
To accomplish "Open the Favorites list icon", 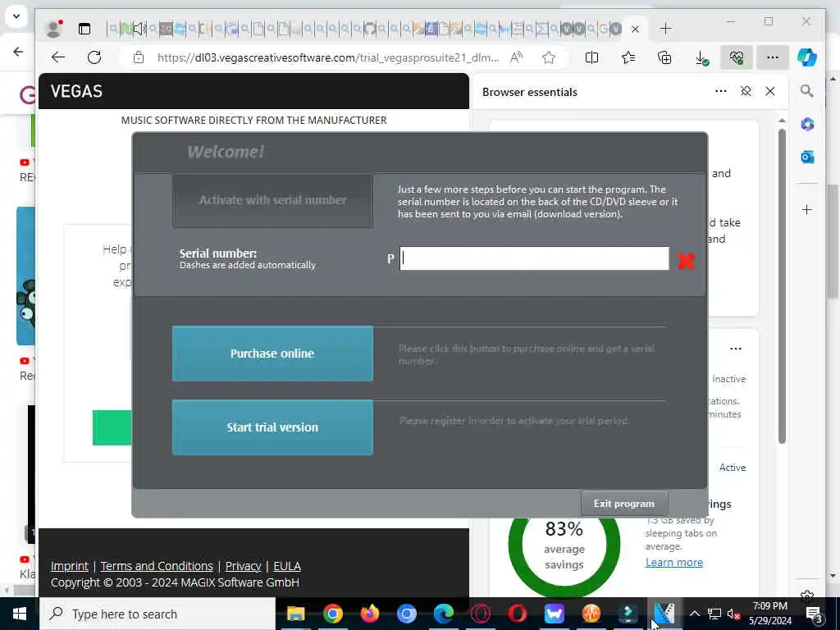I will coord(628,57).
